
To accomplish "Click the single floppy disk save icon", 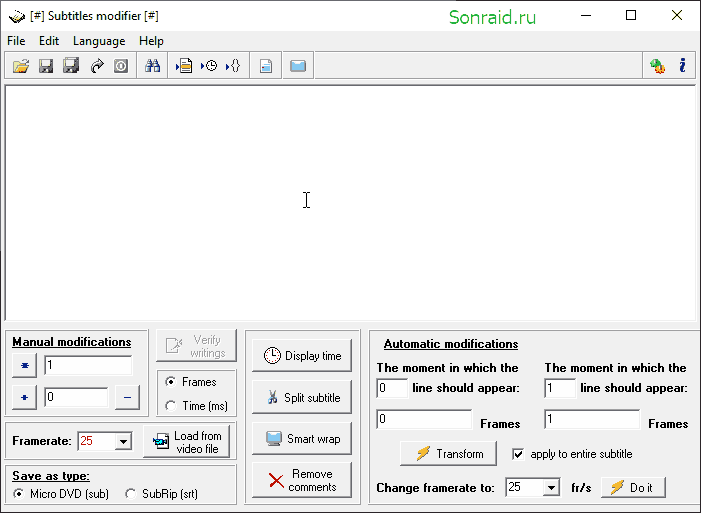I will click(x=46, y=66).
